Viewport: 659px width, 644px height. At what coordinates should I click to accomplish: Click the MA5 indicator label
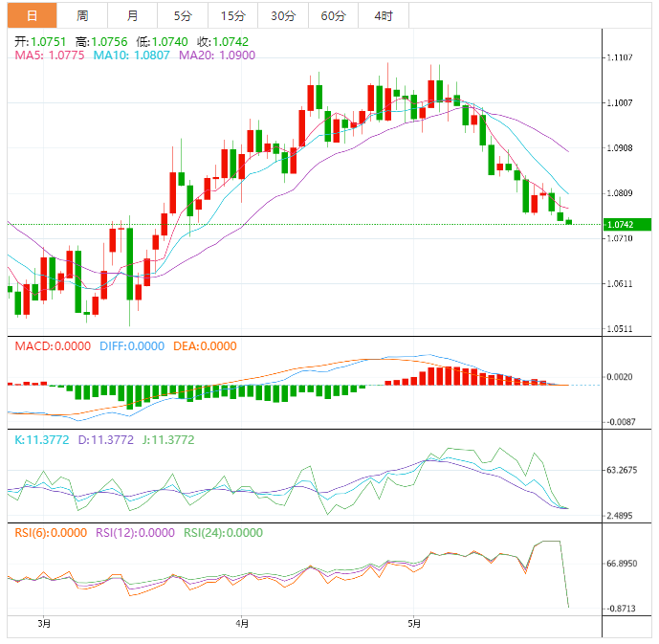pos(50,56)
